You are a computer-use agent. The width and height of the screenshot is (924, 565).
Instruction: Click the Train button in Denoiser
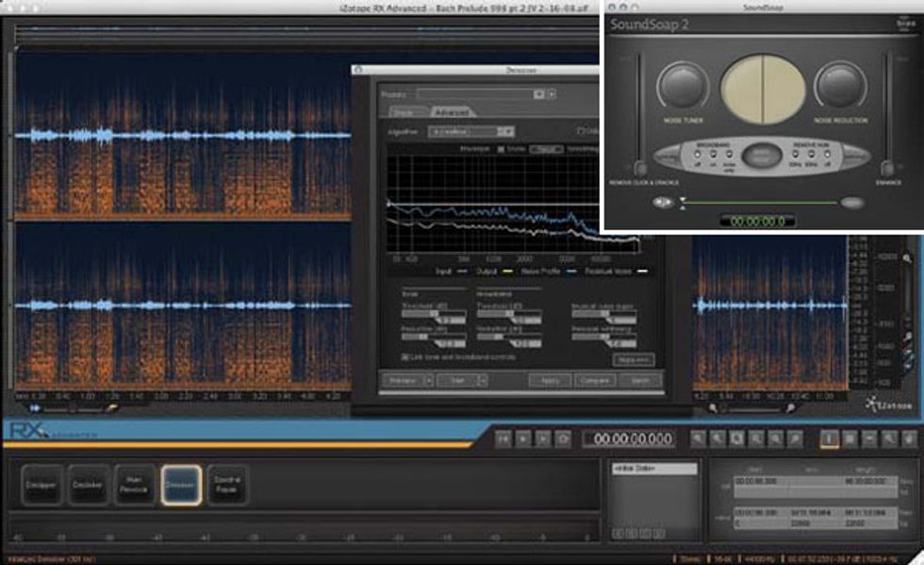point(457,381)
